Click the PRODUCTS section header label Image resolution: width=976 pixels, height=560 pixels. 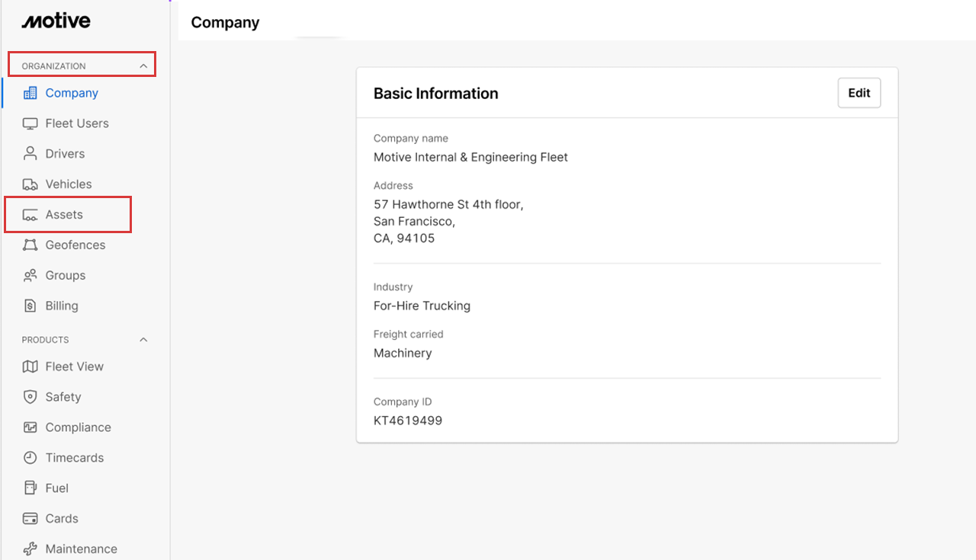45,340
